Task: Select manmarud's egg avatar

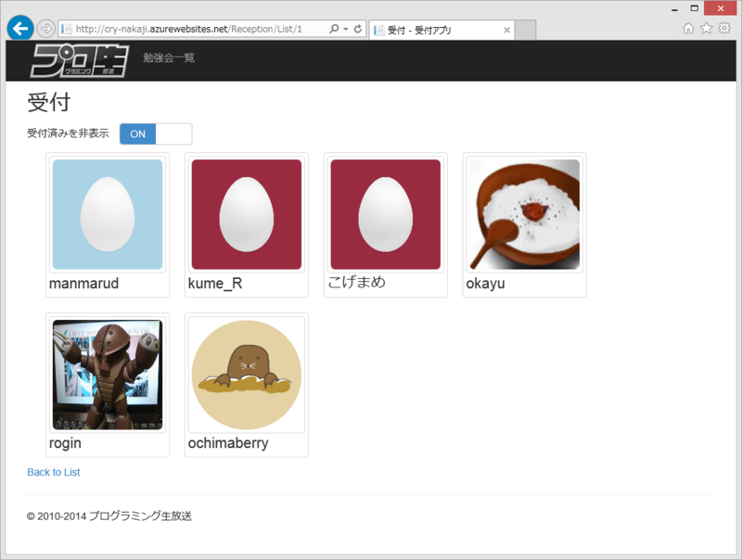Action: coord(108,214)
